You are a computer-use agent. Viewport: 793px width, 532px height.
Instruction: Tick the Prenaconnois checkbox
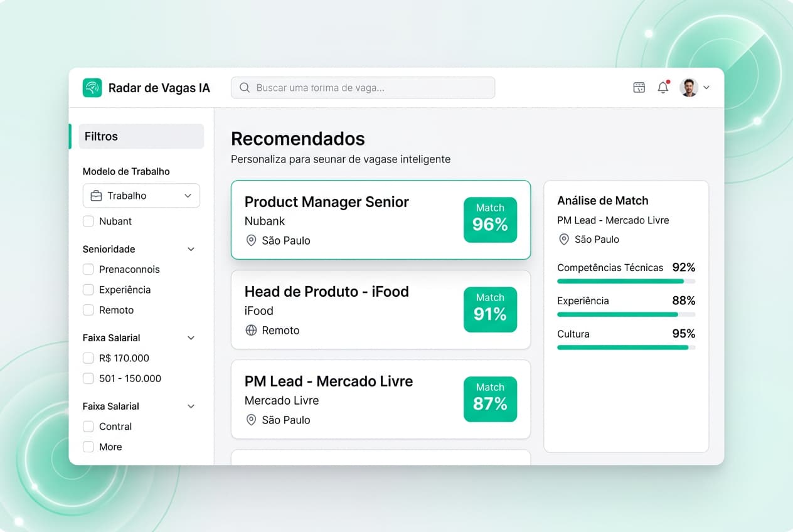tap(88, 269)
